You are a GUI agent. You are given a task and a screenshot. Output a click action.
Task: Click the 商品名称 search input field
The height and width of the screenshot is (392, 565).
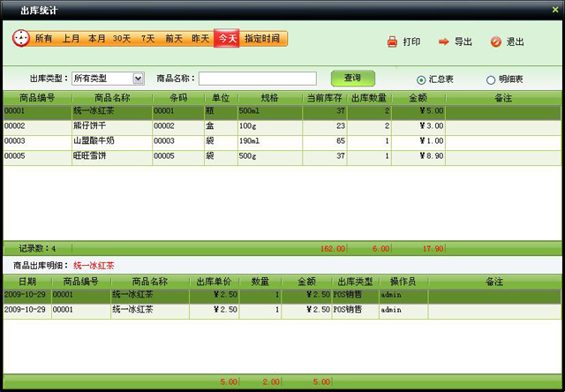257,79
